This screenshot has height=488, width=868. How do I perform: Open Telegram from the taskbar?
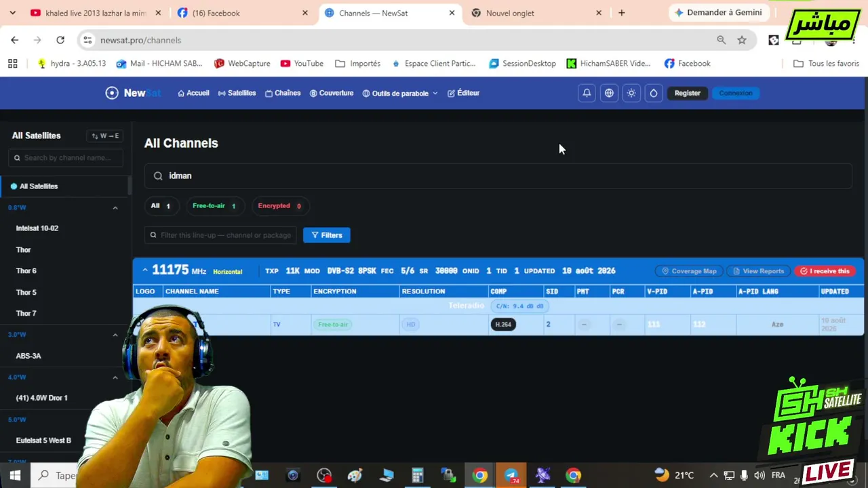coord(511,475)
